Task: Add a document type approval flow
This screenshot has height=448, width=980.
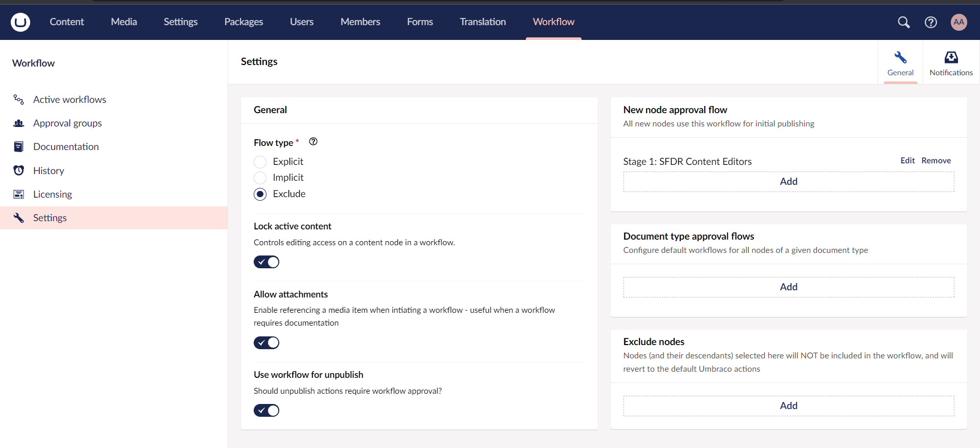Action: 789,287
